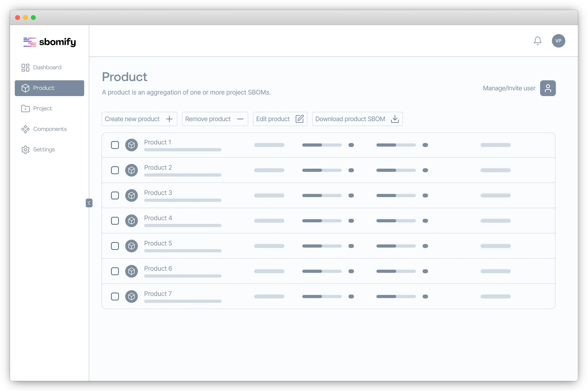Click the Project icon in sidebar

point(25,108)
